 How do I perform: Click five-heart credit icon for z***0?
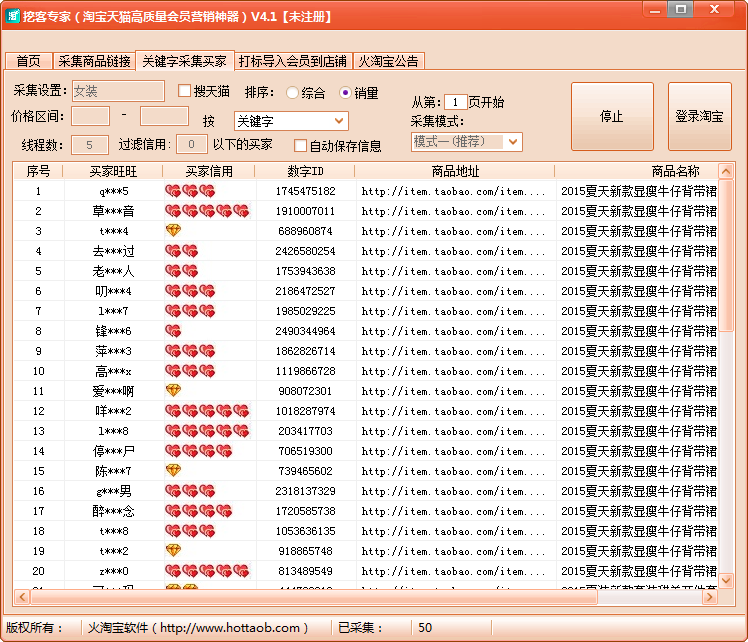click(x=207, y=571)
